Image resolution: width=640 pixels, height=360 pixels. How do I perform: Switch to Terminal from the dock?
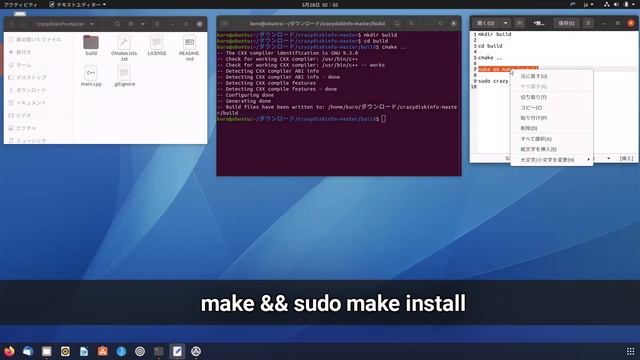(x=158, y=351)
